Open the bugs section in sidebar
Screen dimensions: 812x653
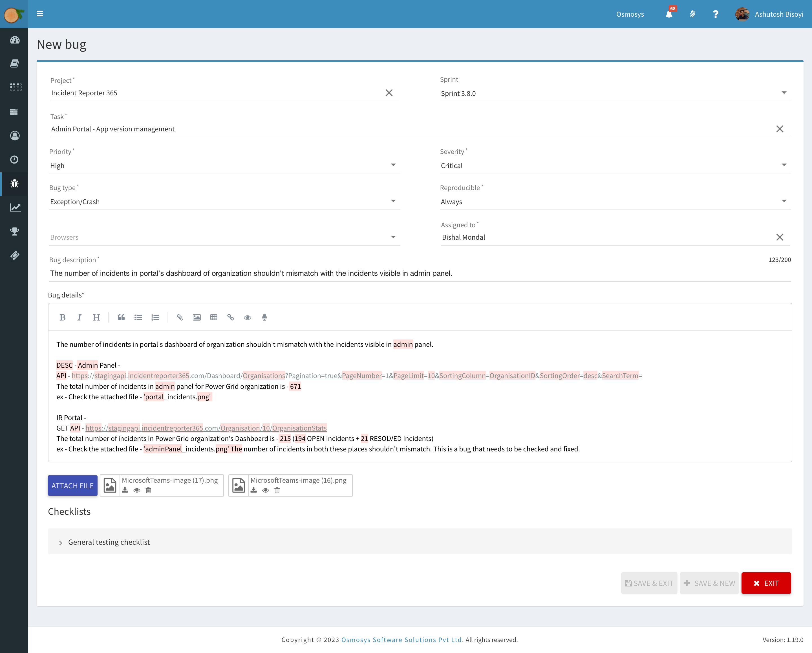coord(14,183)
